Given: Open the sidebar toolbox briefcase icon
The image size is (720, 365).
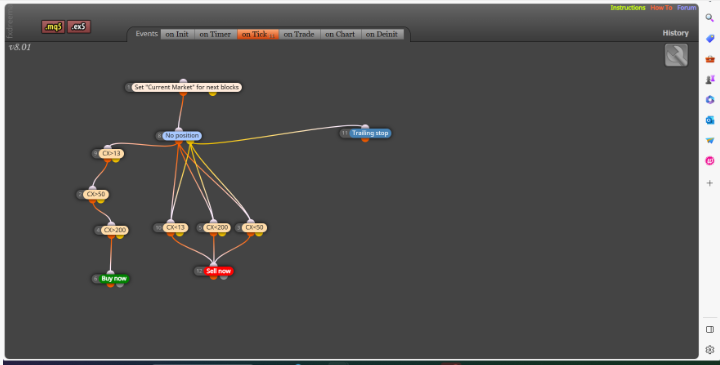Looking at the screenshot, I should pyautogui.click(x=710, y=59).
